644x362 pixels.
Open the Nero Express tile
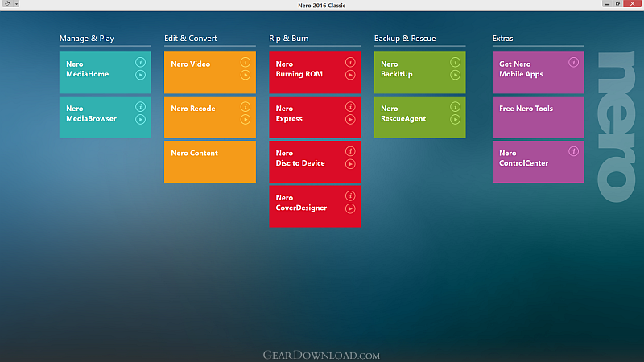coord(315,117)
